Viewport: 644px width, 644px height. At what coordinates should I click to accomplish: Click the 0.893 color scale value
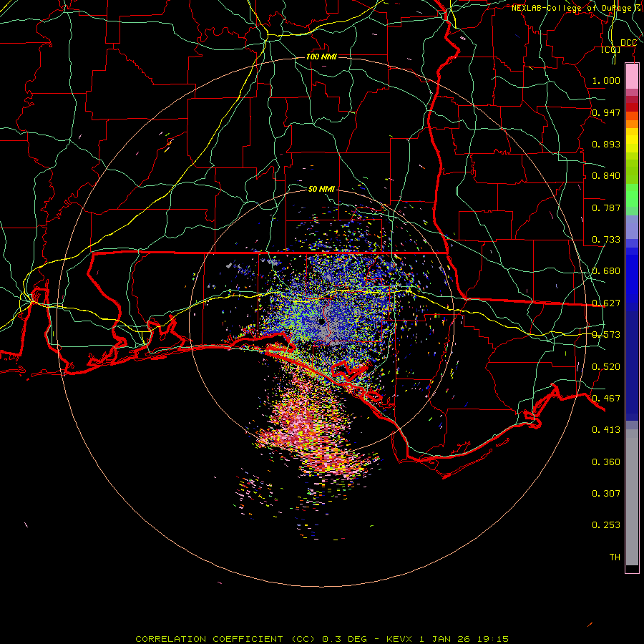click(606, 144)
